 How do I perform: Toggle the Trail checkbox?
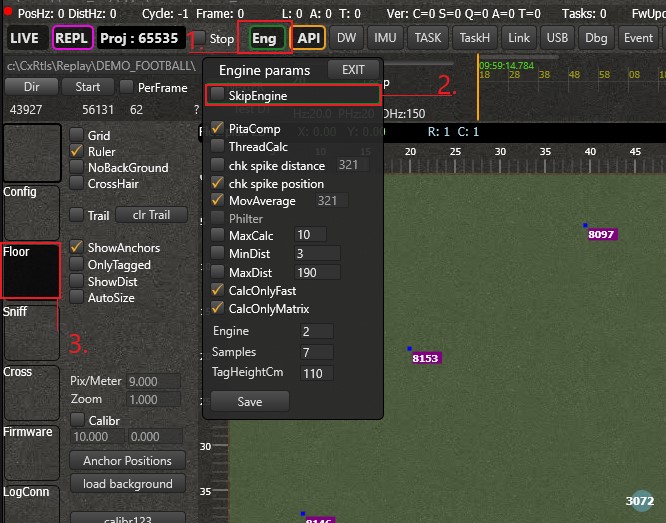tap(76, 215)
